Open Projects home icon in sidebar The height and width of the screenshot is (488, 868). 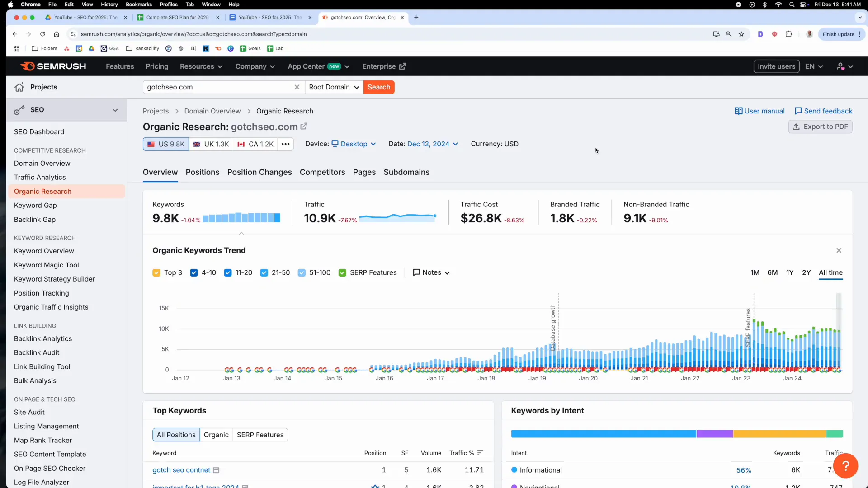[x=19, y=87]
